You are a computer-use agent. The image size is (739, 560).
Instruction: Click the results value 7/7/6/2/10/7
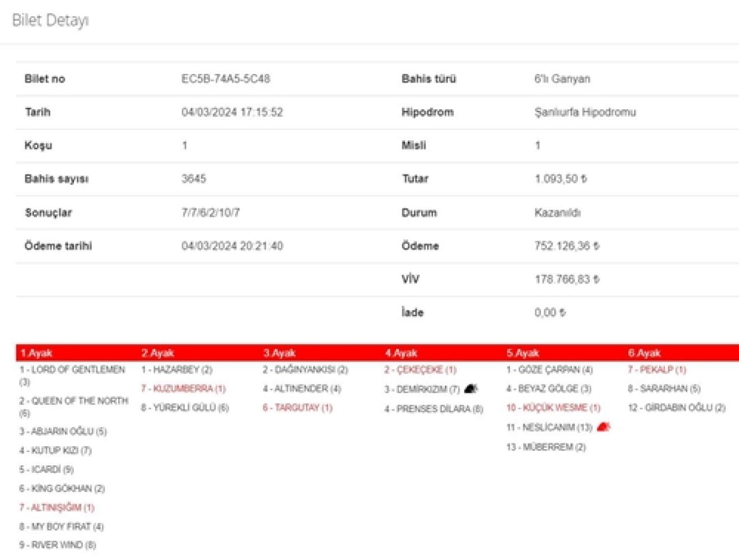point(210,212)
